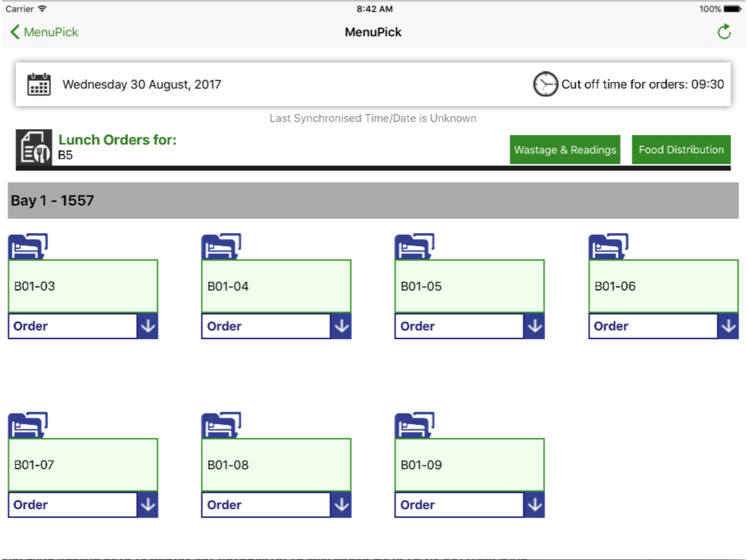This screenshot has width=747, height=560.
Task: Select the Bay 1 - 1557 header
Action: pyautogui.click(x=373, y=201)
